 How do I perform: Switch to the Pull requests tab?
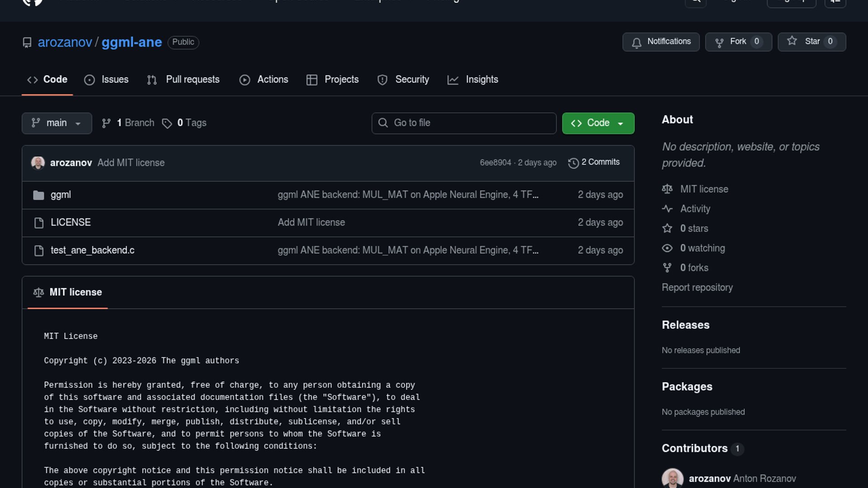pos(184,80)
